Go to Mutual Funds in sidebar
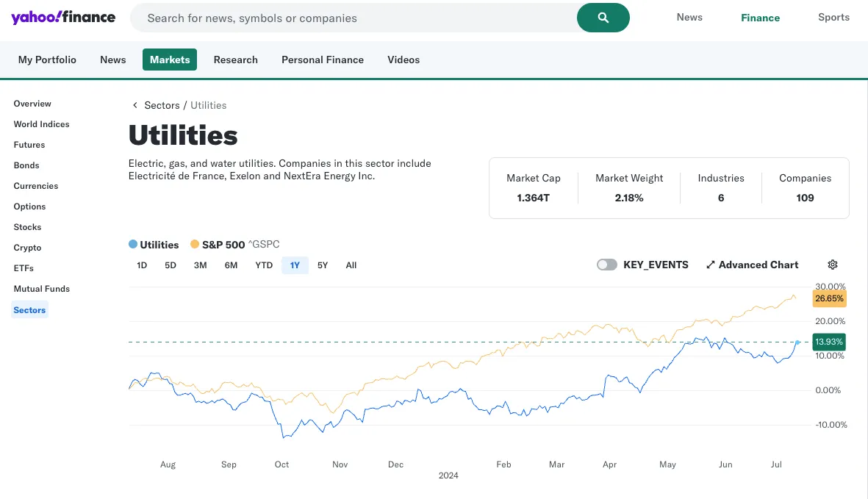Viewport: 868px width, 499px height. [x=41, y=289]
